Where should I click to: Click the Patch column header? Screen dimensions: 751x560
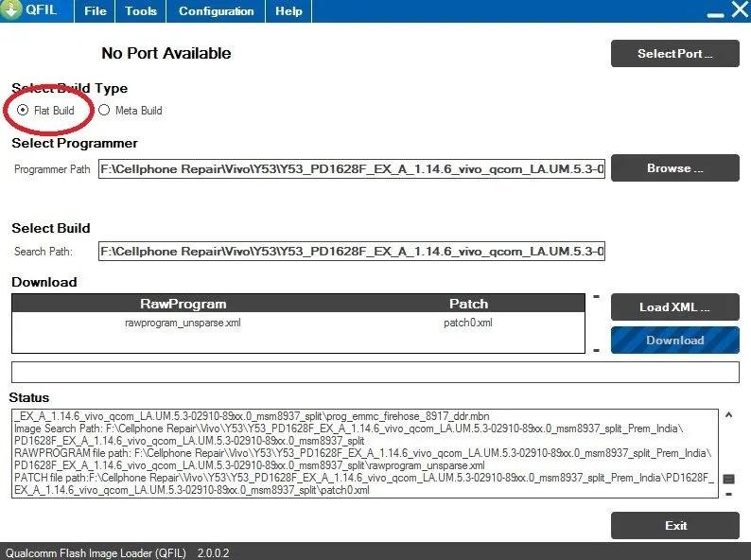[x=468, y=304]
